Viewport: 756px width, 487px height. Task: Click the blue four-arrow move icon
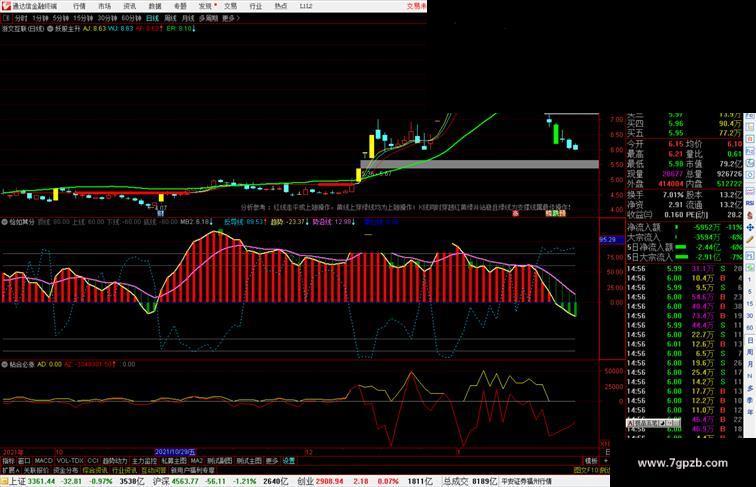750,227
